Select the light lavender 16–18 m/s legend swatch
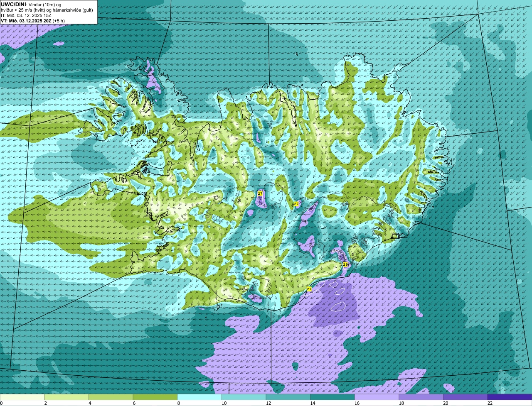This screenshot has width=532, height=406. click(377, 397)
